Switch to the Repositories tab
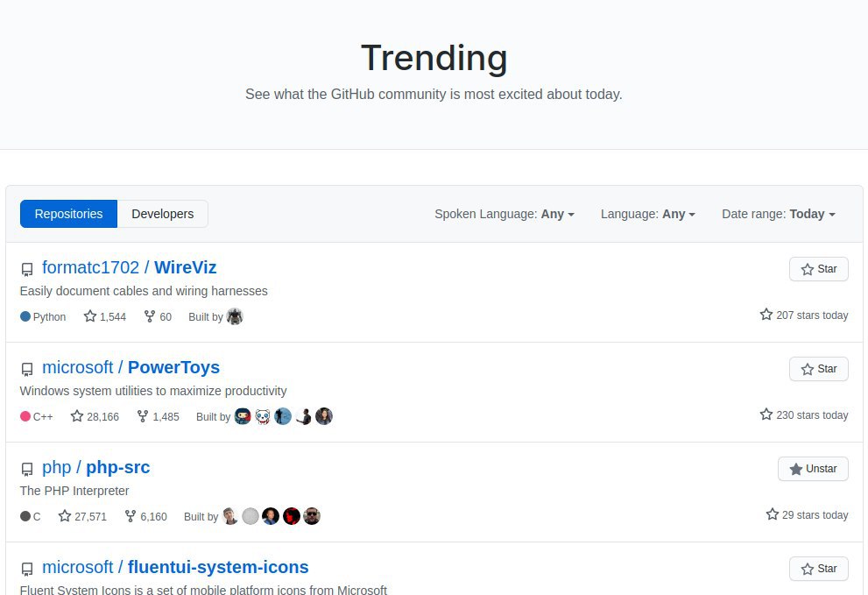The width and height of the screenshot is (868, 595). click(68, 214)
